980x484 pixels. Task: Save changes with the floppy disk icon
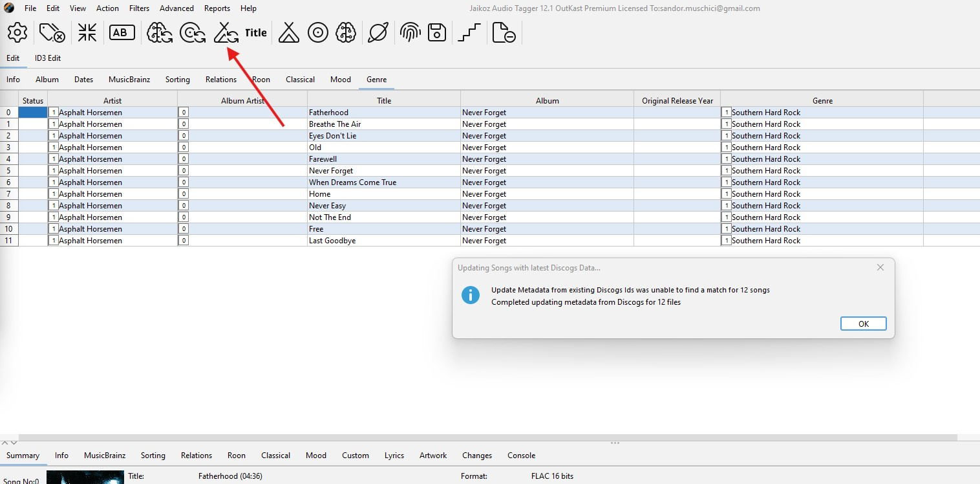[x=438, y=32]
